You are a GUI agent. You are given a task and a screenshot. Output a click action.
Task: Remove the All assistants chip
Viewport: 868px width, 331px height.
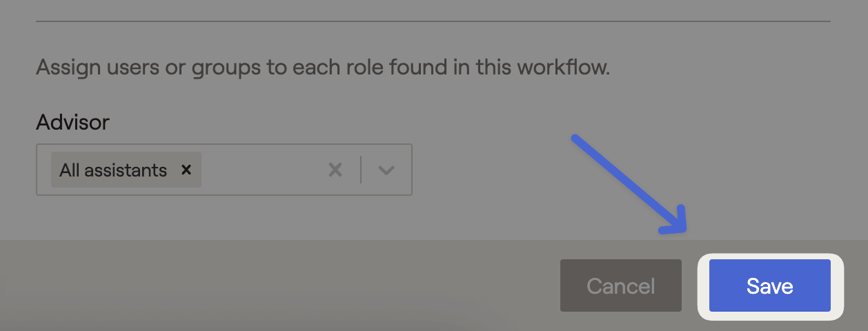coord(186,170)
